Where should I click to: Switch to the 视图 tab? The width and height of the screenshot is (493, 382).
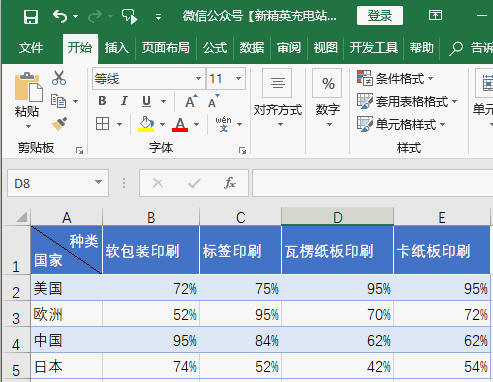click(x=325, y=48)
